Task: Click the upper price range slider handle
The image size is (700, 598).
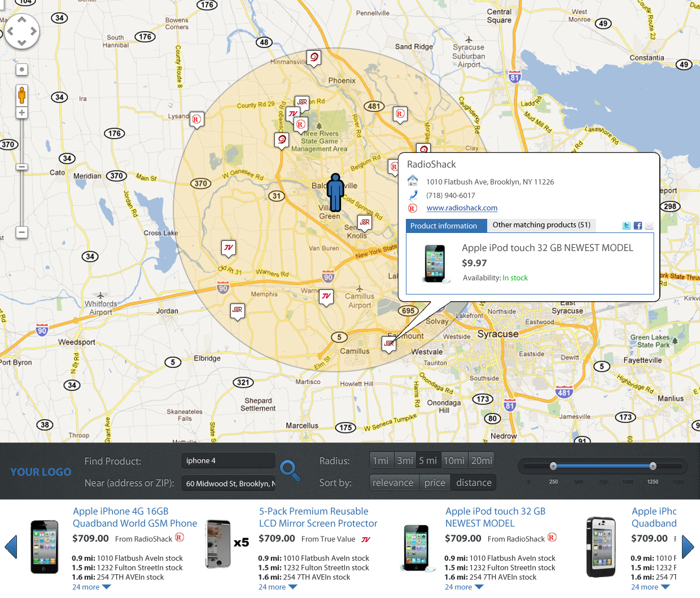Action: point(653,466)
